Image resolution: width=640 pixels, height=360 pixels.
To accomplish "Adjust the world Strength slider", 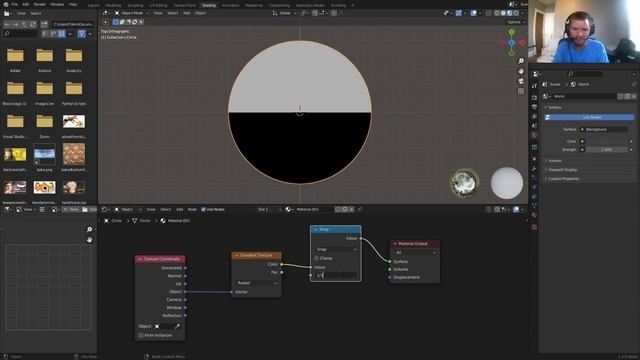I will (x=607, y=149).
